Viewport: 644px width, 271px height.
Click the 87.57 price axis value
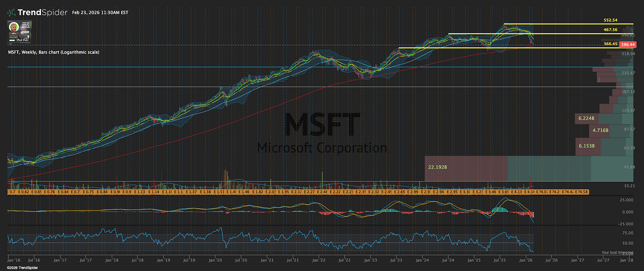pyautogui.click(x=629, y=129)
